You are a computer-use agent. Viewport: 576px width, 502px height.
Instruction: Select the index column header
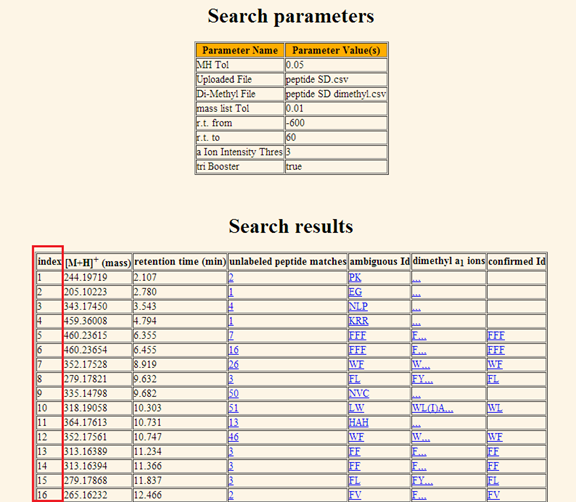(x=49, y=261)
